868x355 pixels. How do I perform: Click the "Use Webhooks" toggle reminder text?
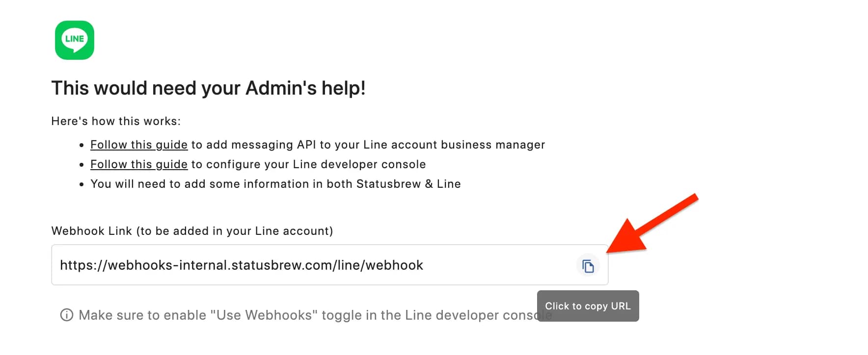304,315
